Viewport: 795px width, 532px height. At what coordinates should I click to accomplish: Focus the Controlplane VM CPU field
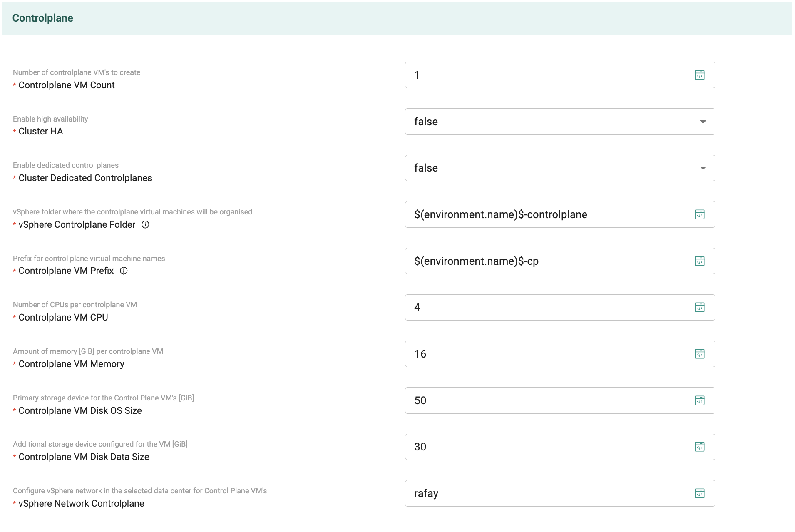tap(560, 307)
